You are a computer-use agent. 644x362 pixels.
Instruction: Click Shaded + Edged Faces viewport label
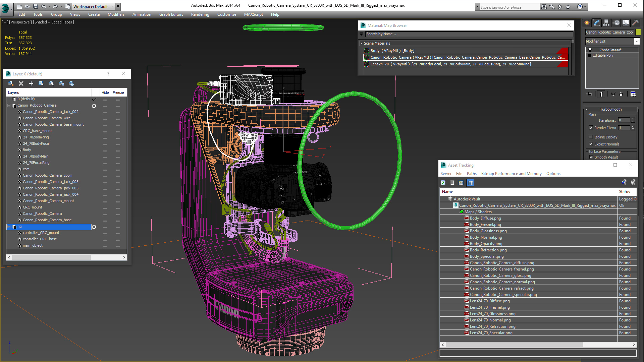pyautogui.click(x=54, y=22)
